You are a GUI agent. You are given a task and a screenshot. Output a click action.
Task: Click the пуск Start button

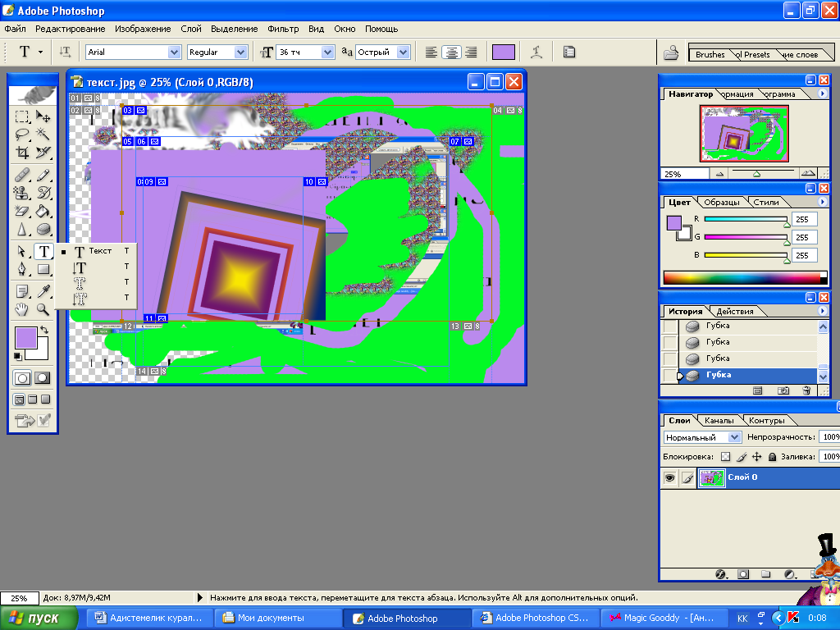tap(39, 619)
